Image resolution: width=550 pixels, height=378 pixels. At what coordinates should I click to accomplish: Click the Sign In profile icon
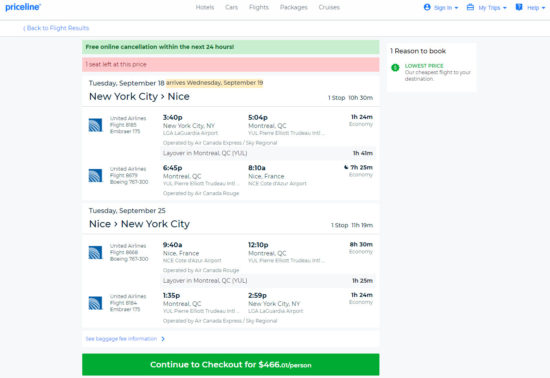[x=427, y=7]
